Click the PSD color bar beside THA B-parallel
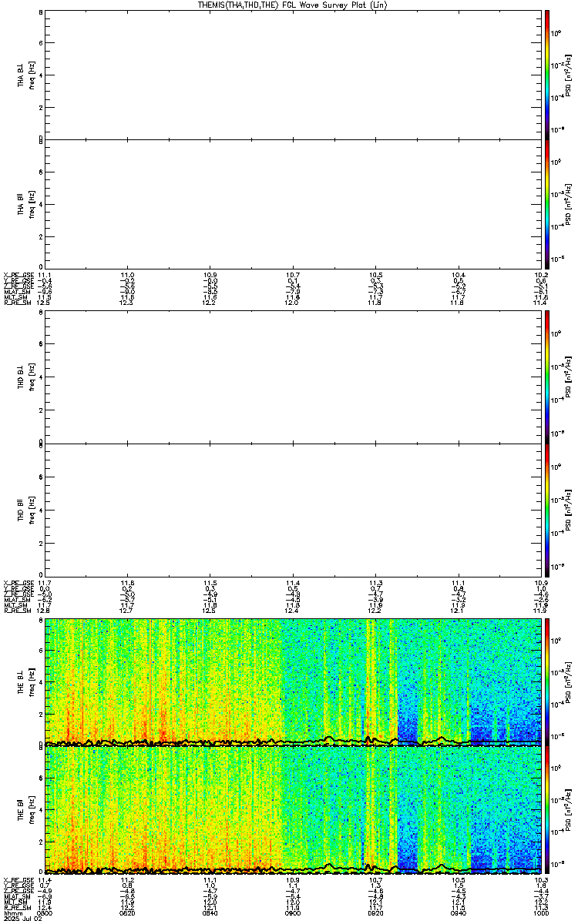This screenshot has width=578, height=924. (x=546, y=203)
